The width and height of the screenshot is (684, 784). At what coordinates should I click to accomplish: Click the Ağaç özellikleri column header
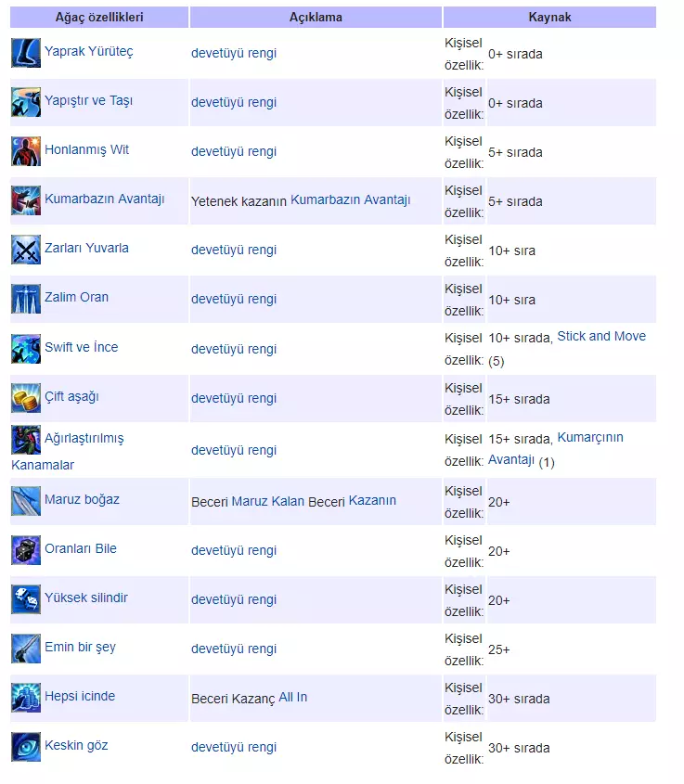(99, 17)
